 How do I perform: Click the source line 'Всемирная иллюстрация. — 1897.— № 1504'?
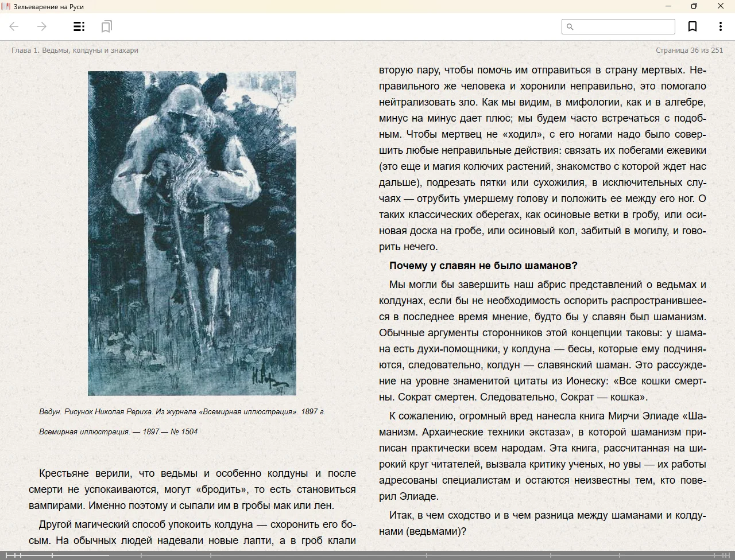tap(118, 431)
